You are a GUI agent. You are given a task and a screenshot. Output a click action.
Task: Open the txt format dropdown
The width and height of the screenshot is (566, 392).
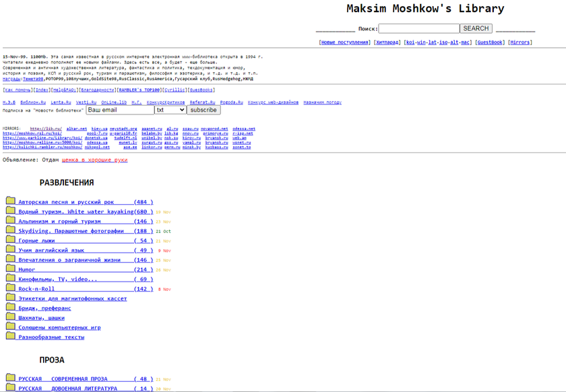click(170, 110)
